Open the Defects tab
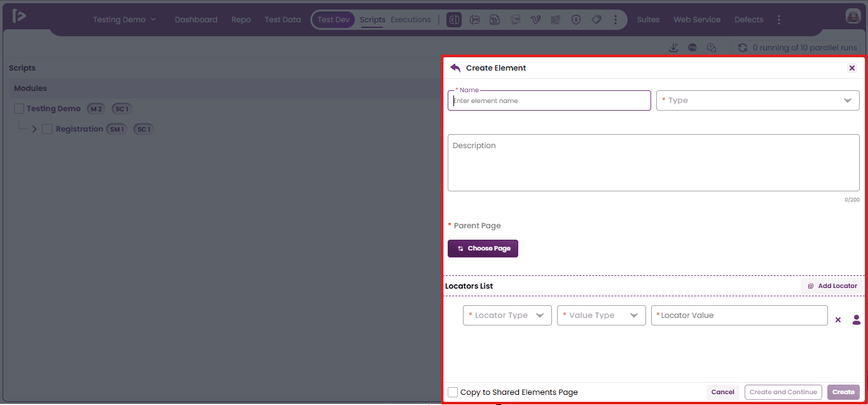 (749, 20)
